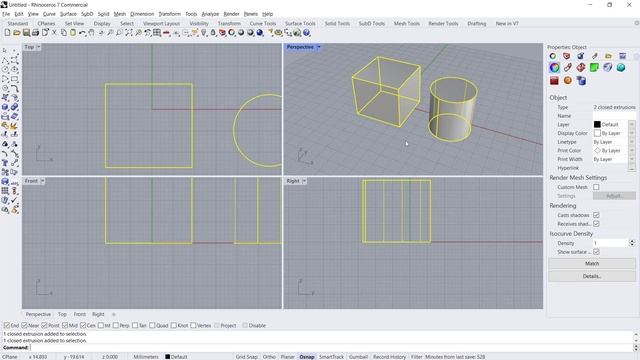Click the Details... button

[592, 276]
